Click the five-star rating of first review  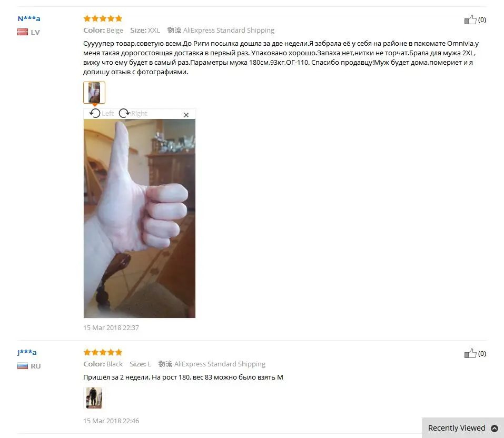tap(103, 18)
